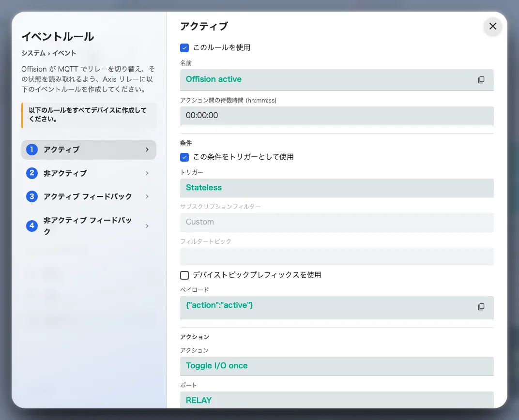The image size is (519, 420).
Task: Click the システム › イベント breadcrumb
Action: click(x=48, y=53)
